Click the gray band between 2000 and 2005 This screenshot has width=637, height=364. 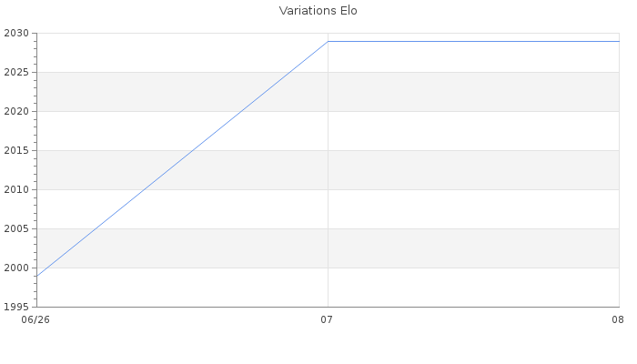329,248
